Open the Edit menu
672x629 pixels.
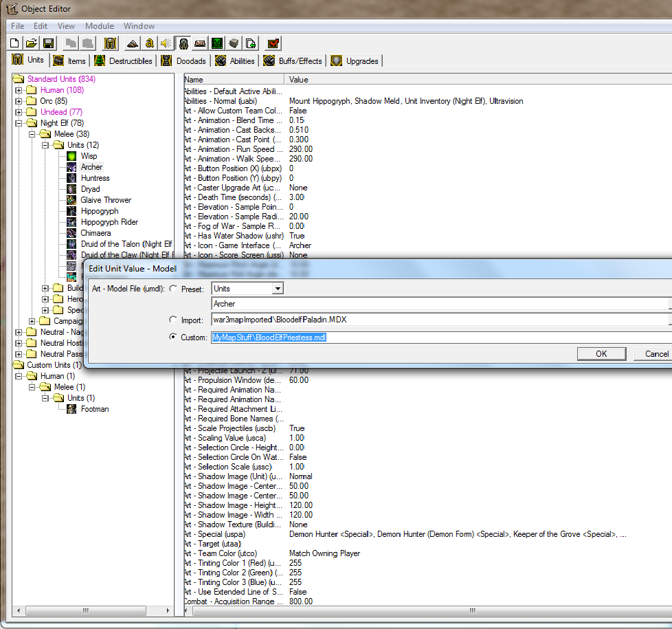41,25
